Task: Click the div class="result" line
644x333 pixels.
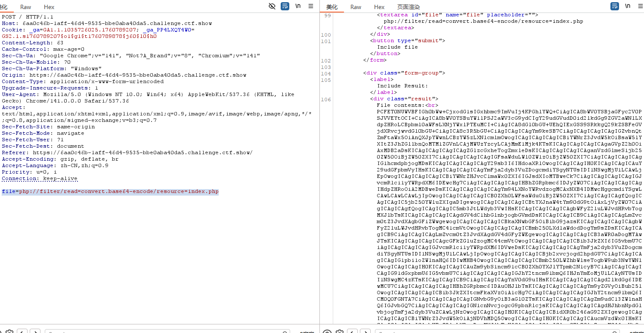Action: pos(404,99)
